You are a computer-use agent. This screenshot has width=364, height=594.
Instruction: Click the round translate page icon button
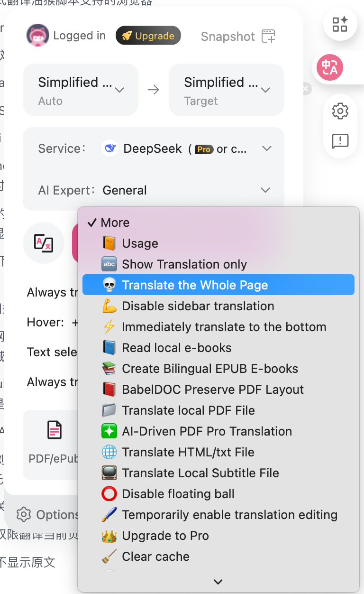coord(44,242)
